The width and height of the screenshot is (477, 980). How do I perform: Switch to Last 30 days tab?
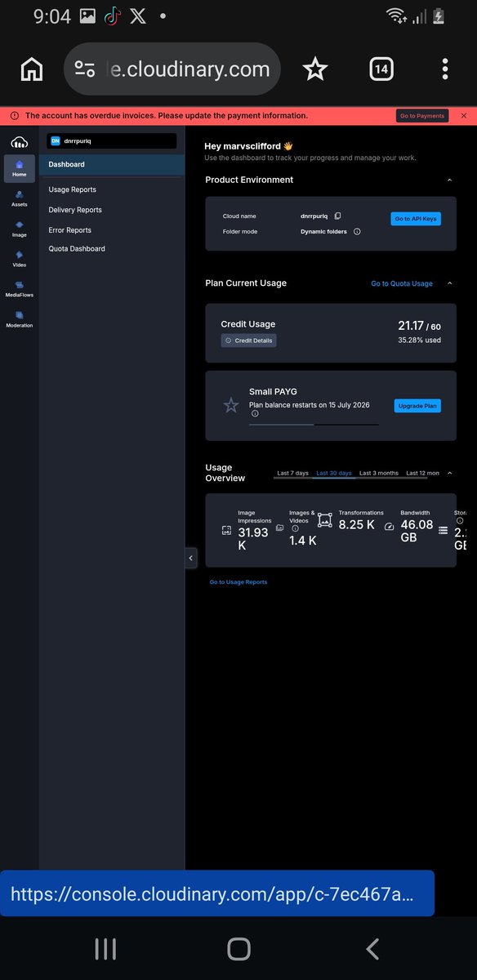[334, 473]
